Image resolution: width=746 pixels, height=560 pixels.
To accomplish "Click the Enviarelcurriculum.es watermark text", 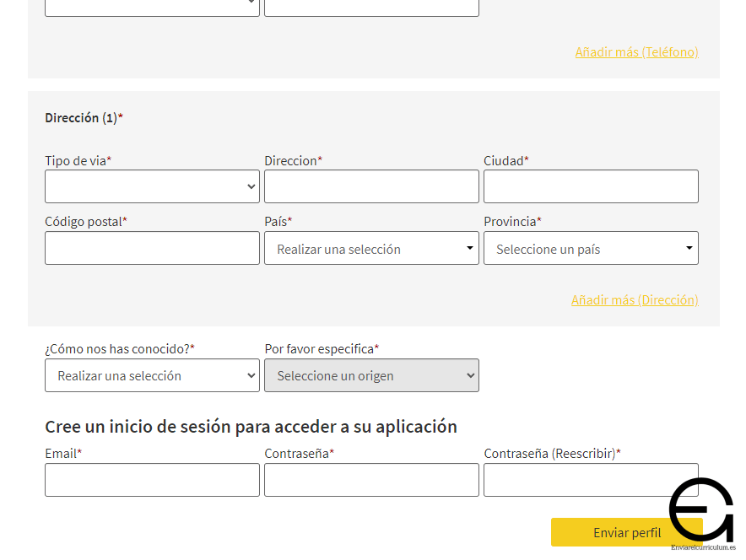I will click(703, 547).
